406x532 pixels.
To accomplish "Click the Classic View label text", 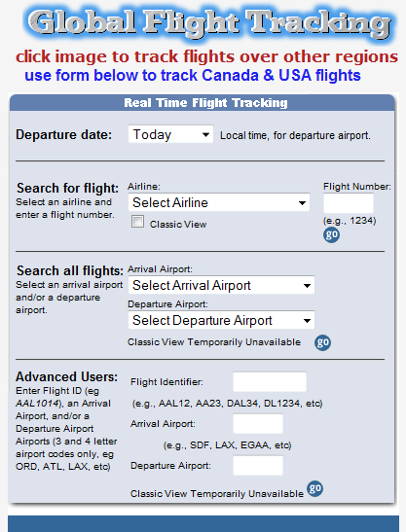I will [x=178, y=225].
